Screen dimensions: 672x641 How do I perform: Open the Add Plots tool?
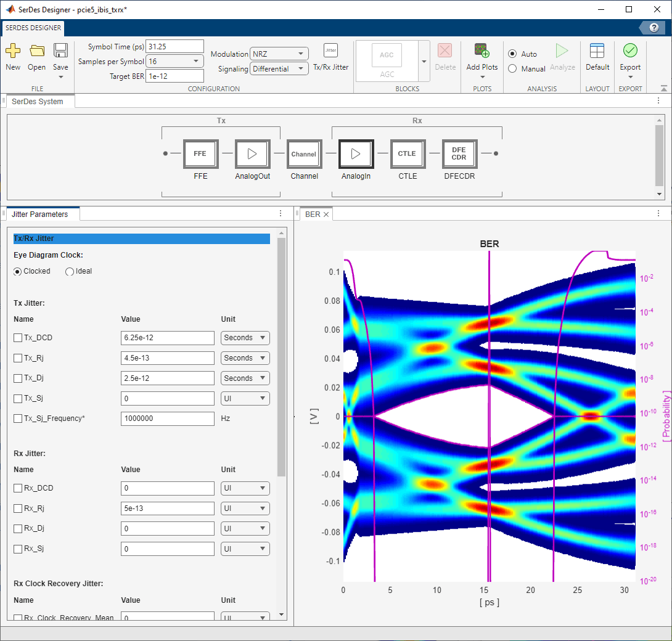pyautogui.click(x=481, y=51)
